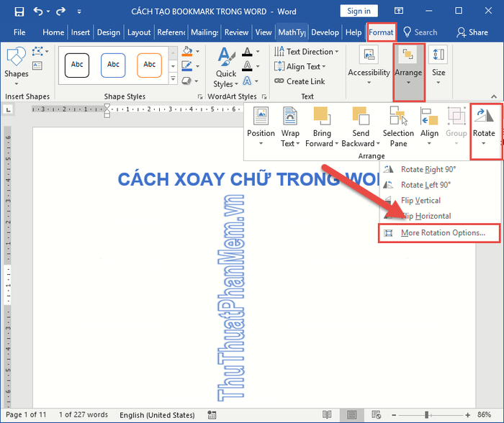The height and width of the screenshot is (423, 504).
Task: Open the Text Direction menu
Action: point(306,51)
